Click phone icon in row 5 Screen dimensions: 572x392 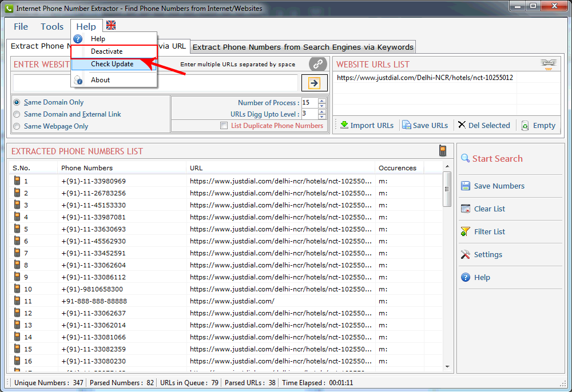point(17,229)
